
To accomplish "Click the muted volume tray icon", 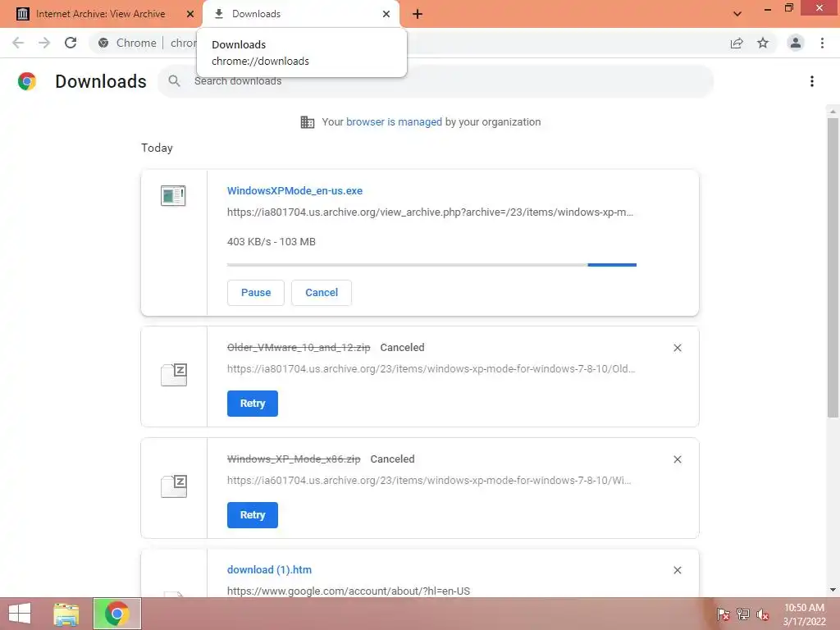I will point(763,614).
